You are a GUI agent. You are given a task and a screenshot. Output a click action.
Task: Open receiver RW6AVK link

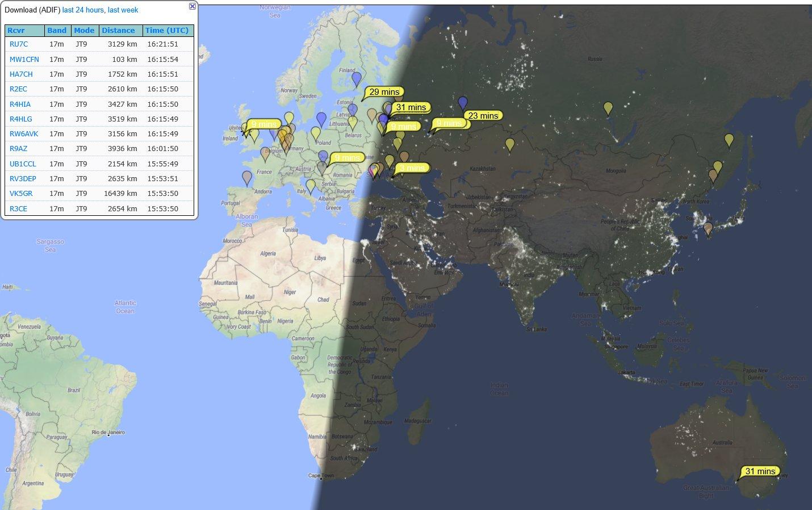(x=24, y=134)
